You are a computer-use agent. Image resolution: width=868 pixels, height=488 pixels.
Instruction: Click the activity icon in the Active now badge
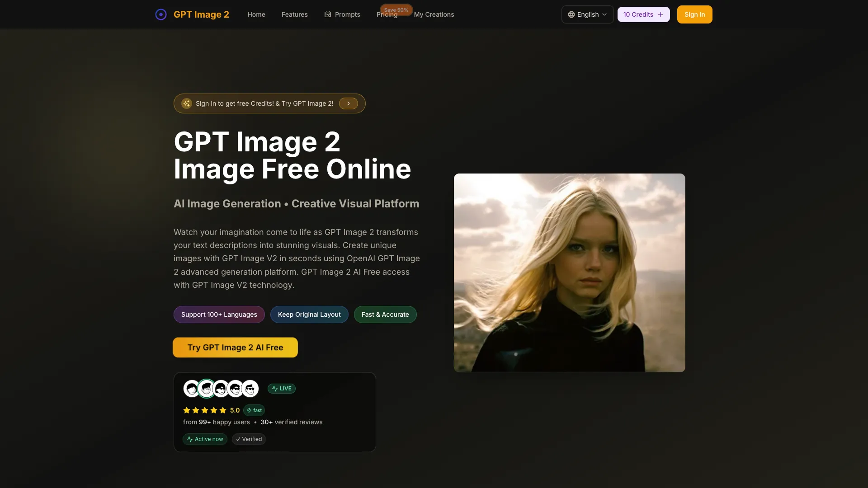tap(189, 439)
